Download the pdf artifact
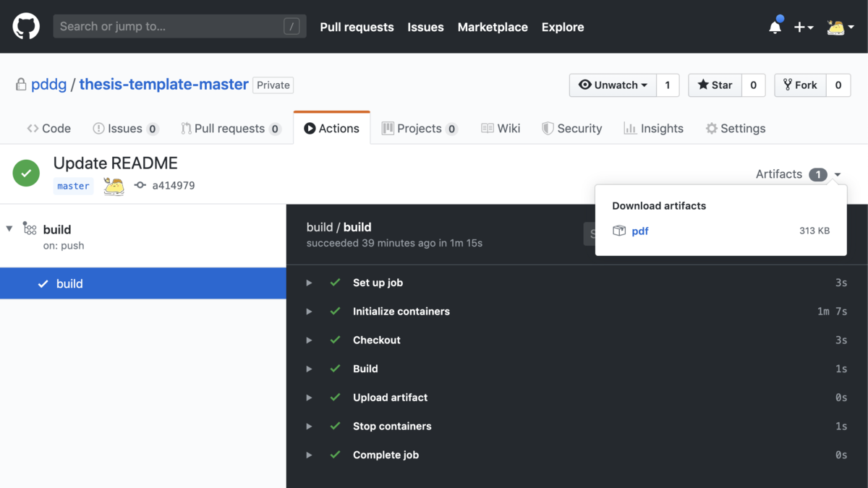Screen dimensions: 868x488 pyautogui.click(x=640, y=231)
